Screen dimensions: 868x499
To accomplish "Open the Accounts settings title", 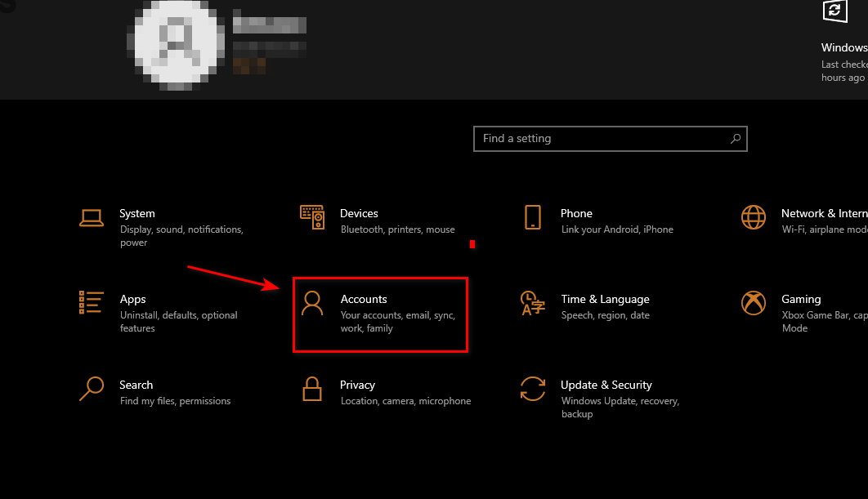I will [364, 299].
